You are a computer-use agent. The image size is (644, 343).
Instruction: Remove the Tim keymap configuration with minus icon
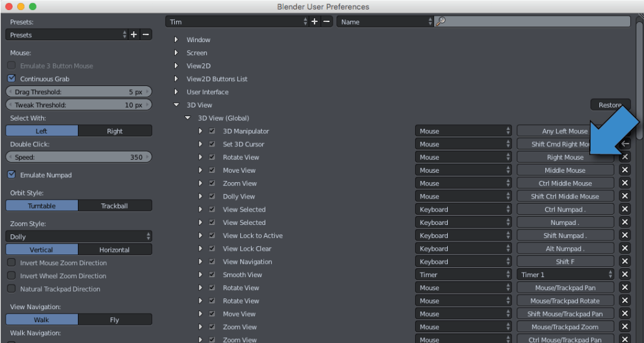coord(327,21)
